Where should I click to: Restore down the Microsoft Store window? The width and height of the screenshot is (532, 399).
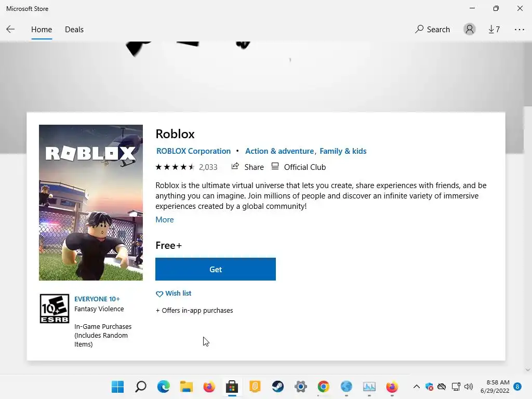pyautogui.click(x=496, y=8)
